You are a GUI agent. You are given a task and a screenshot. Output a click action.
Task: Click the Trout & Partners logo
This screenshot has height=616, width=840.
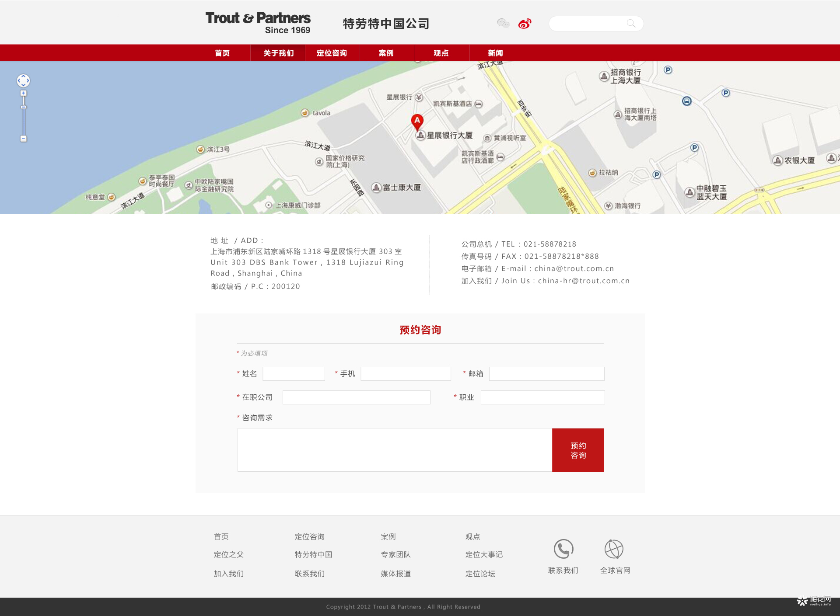[x=258, y=23]
